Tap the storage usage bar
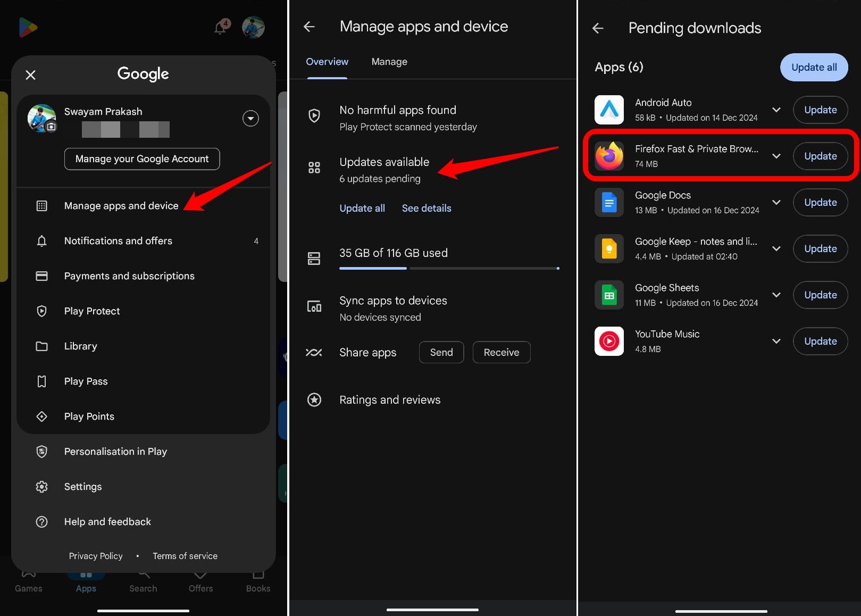861x616 pixels. pos(449,268)
